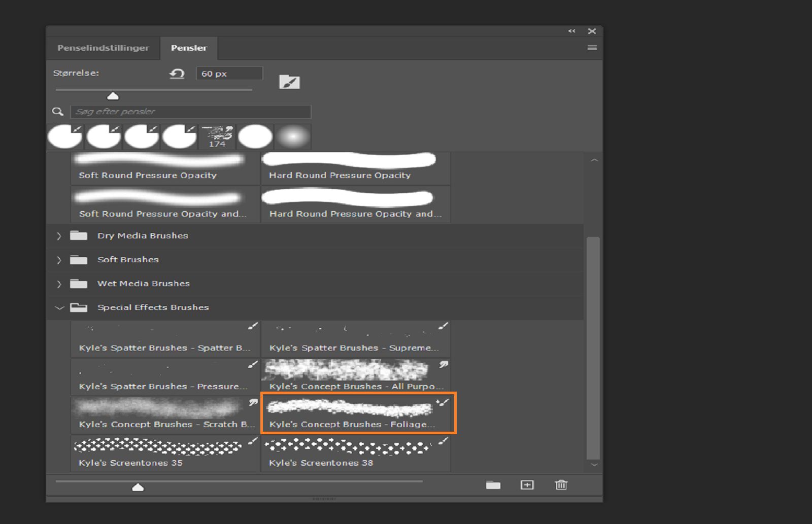Select Kyle's Concept Brushes - Scratch B... brush

[165, 415]
